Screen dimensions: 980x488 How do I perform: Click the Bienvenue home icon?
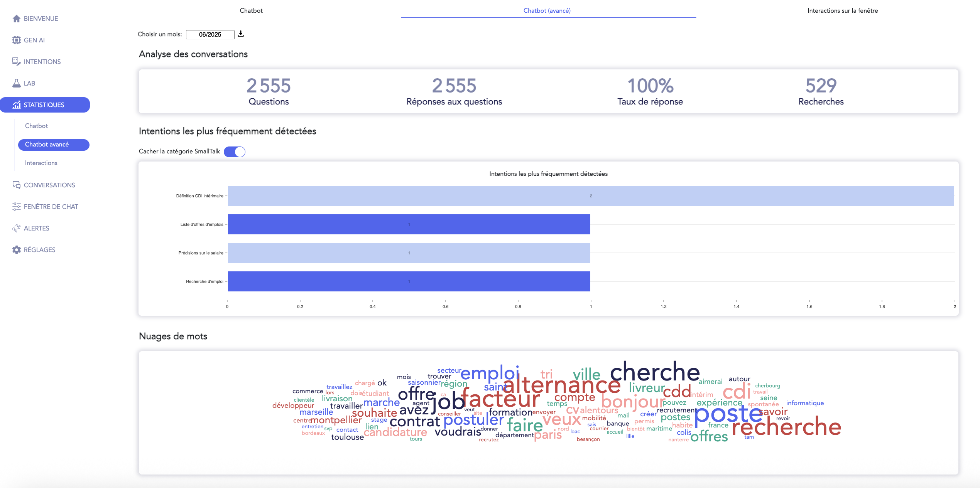(16, 19)
